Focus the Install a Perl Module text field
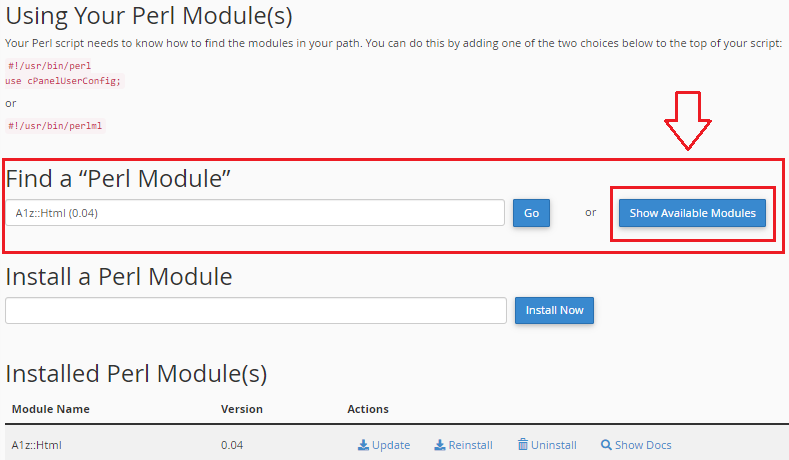This screenshot has width=789, height=460. (255, 310)
